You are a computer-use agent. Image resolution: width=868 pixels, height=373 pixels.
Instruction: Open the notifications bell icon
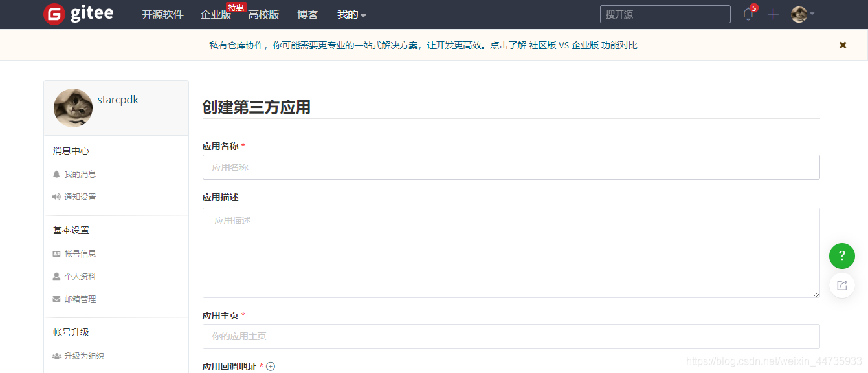[748, 14]
